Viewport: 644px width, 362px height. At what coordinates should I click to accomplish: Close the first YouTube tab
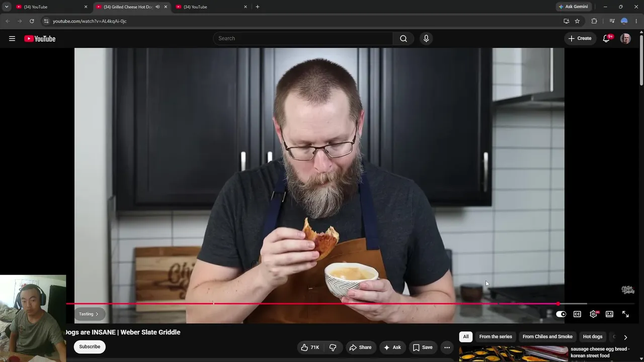coord(86,7)
